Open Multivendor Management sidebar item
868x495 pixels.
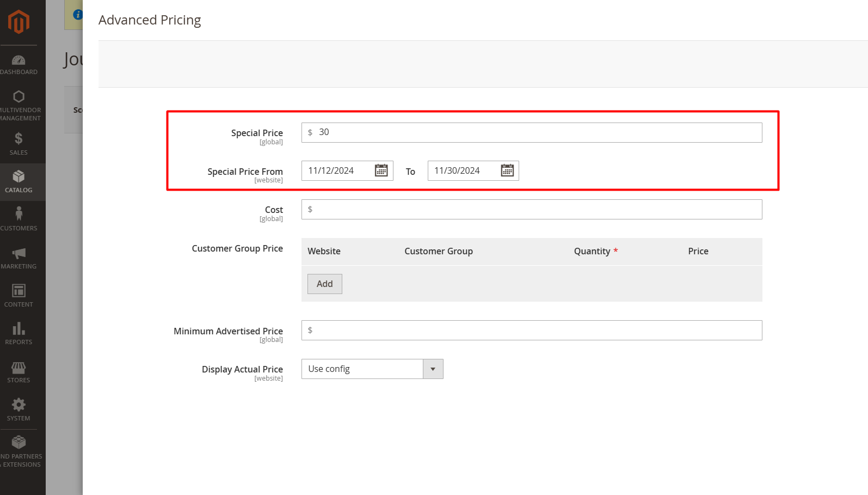20,106
